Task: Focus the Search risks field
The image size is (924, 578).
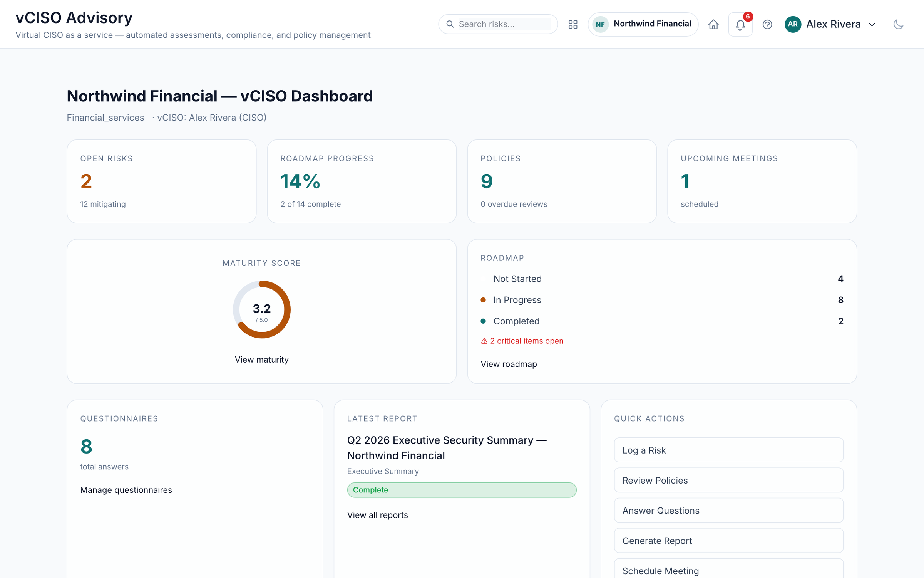Action: point(498,24)
